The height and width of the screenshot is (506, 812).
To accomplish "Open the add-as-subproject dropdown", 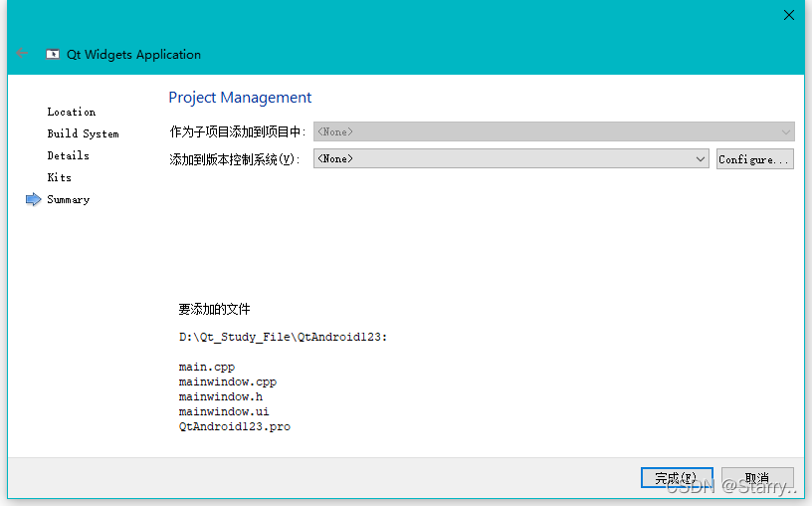I will tap(553, 131).
